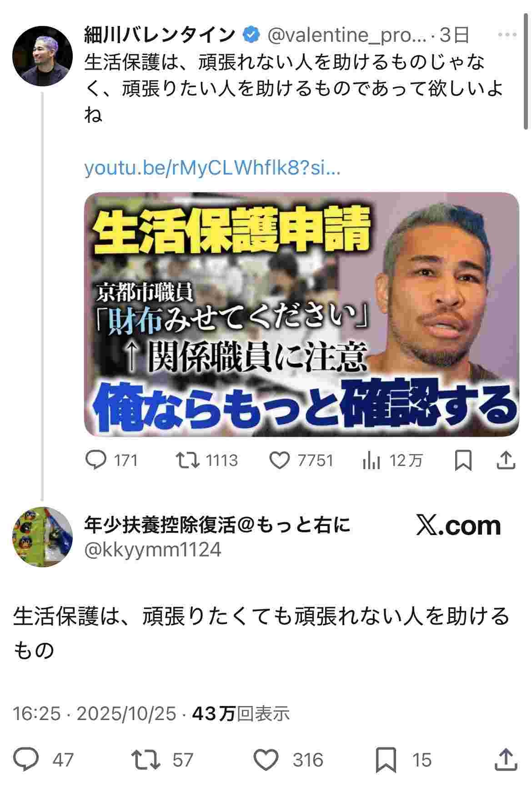Image resolution: width=532 pixels, height=796 pixels.
Task: Bookmark the top quoted tweet
Action: pyautogui.click(x=463, y=460)
